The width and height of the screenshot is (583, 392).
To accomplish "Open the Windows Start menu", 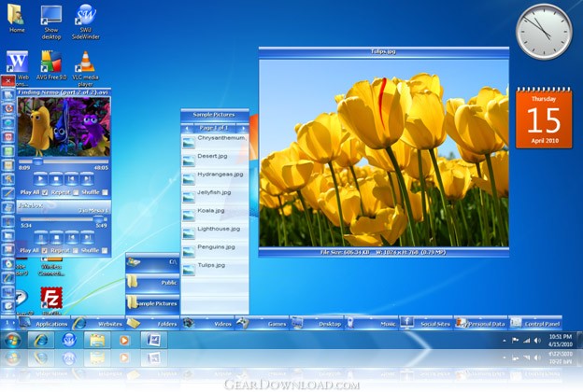I will pyautogui.click(x=12, y=340).
